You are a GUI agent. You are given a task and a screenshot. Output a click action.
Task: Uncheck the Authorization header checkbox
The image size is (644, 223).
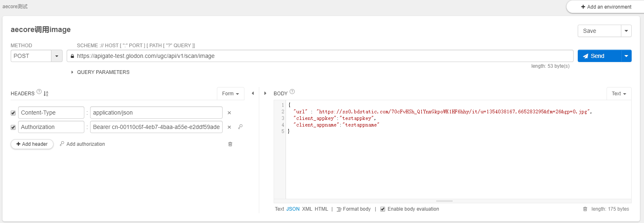(x=13, y=127)
